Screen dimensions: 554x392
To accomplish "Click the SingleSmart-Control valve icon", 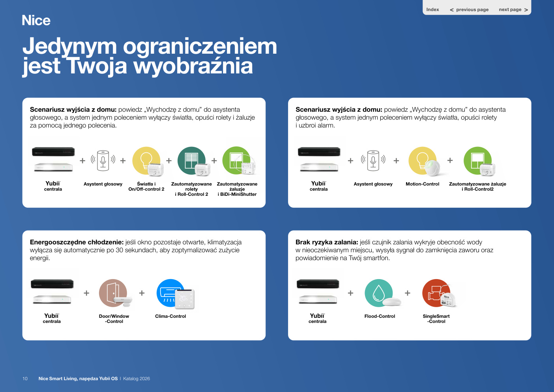I will click(439, 293).
